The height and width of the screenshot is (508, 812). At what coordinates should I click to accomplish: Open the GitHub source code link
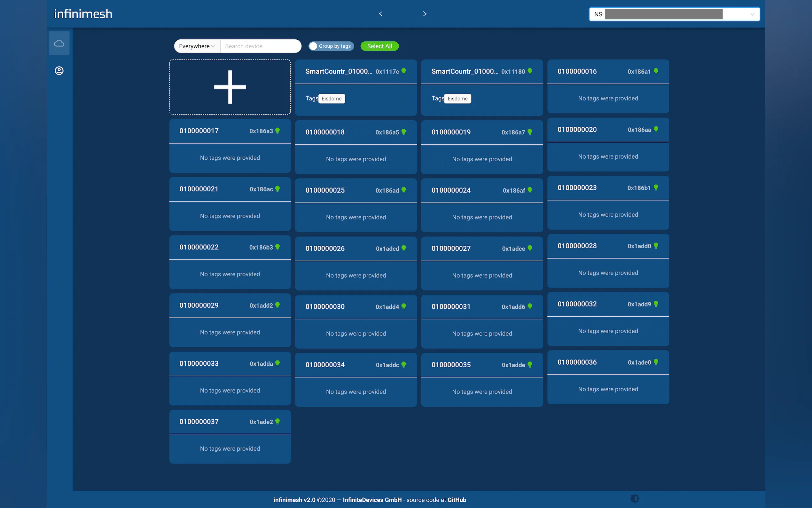point(457,500)
